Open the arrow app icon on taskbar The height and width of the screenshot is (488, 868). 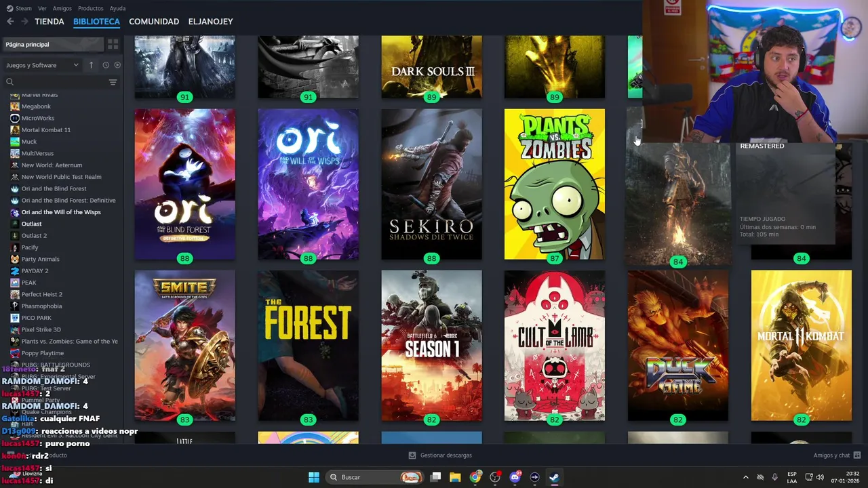534,477
